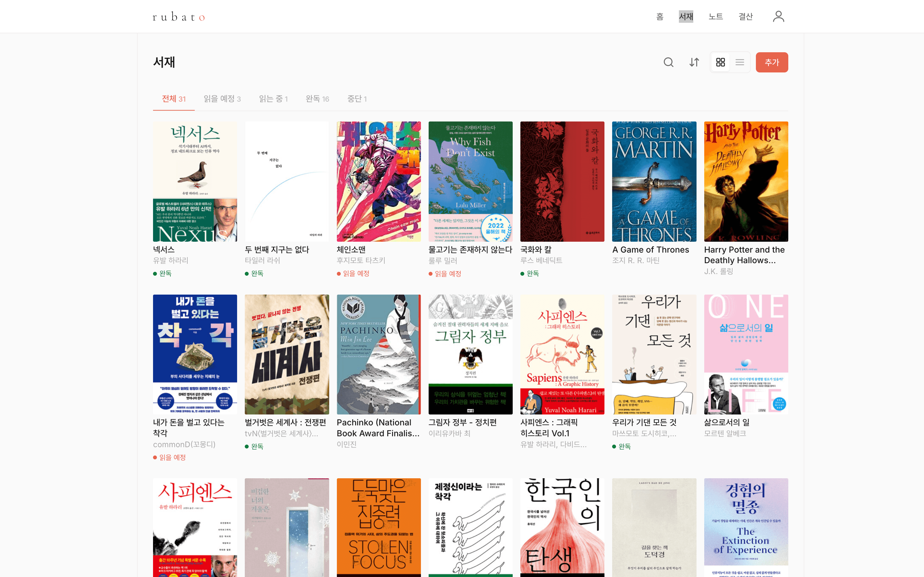Open the Pachinko book cover
Image resolution: width=924 pixels, height=577 pixels.
378,354
